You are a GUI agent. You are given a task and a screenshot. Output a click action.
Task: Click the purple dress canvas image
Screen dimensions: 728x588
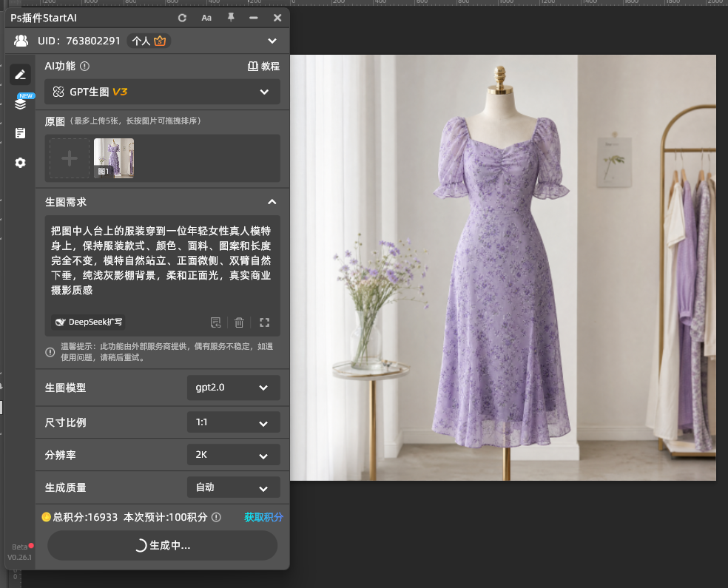coord(503,268)
